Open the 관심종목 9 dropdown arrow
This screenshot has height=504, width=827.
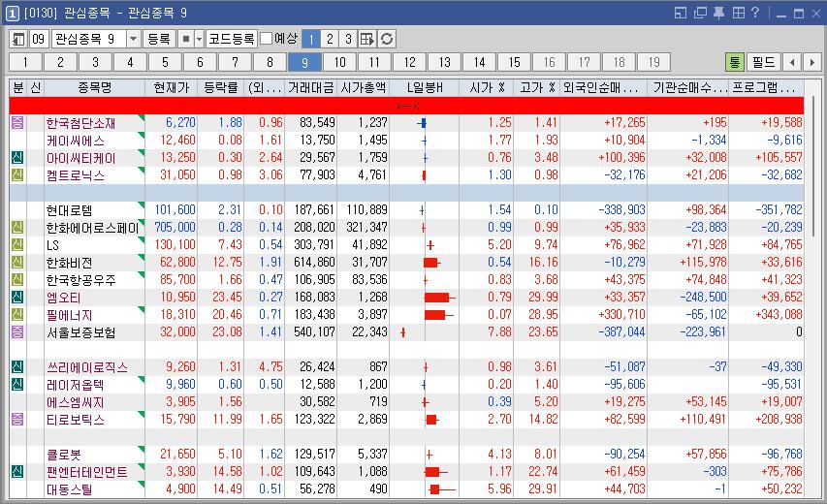click(134, 39)
